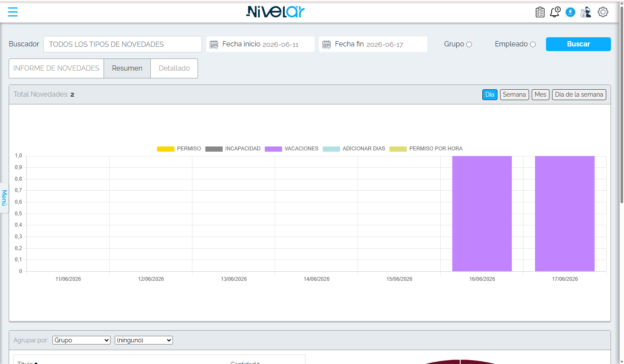Open the side Menú tab
This screenshot has height=364, width=624.
(4, 198)
